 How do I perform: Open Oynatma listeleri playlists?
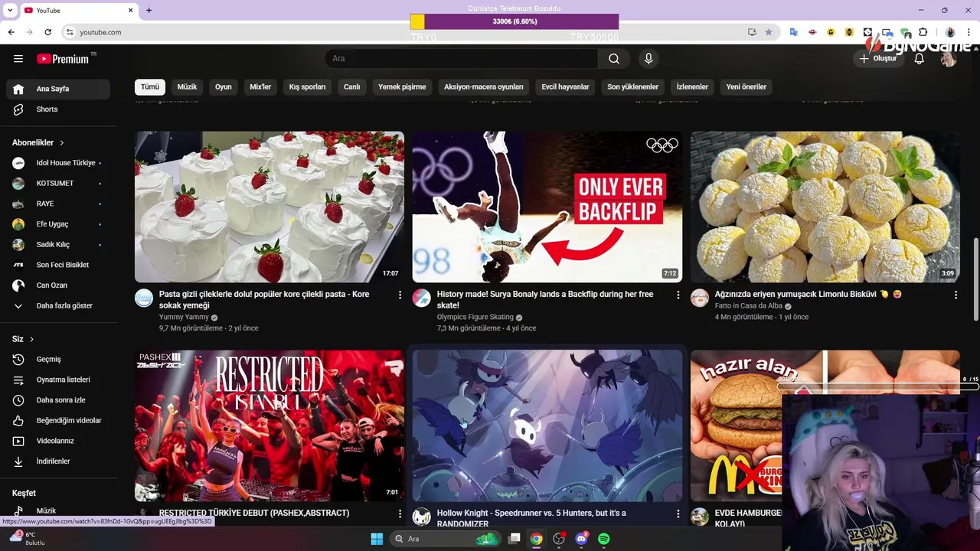point(58,380)
